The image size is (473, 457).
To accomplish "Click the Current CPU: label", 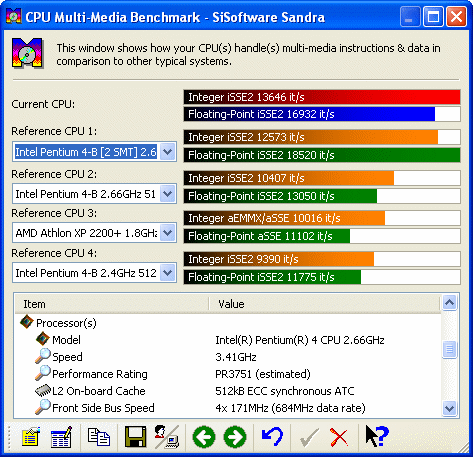I will [43, 104].
